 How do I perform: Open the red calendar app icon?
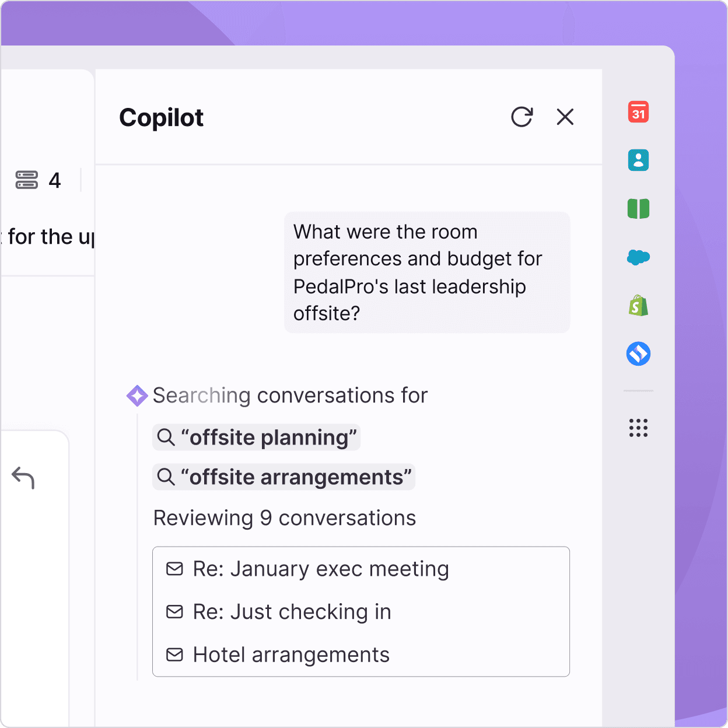point(638,112)
